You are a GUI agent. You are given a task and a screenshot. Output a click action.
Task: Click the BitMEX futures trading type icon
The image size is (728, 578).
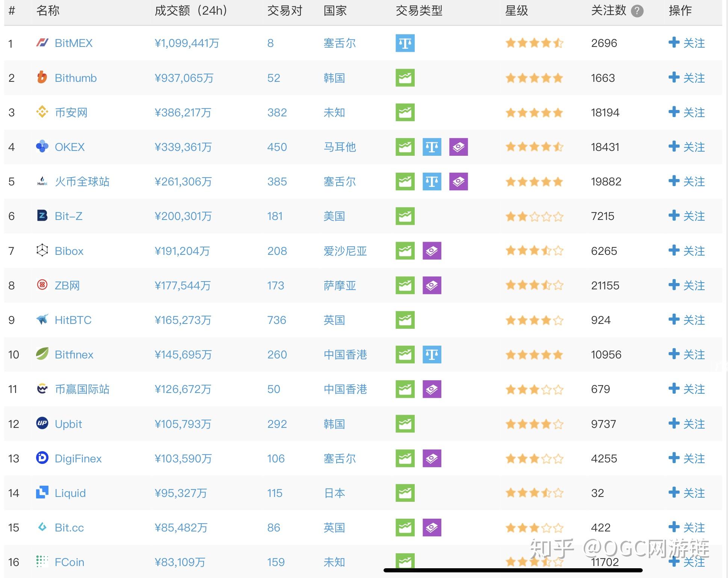click(x=405, y=43)
